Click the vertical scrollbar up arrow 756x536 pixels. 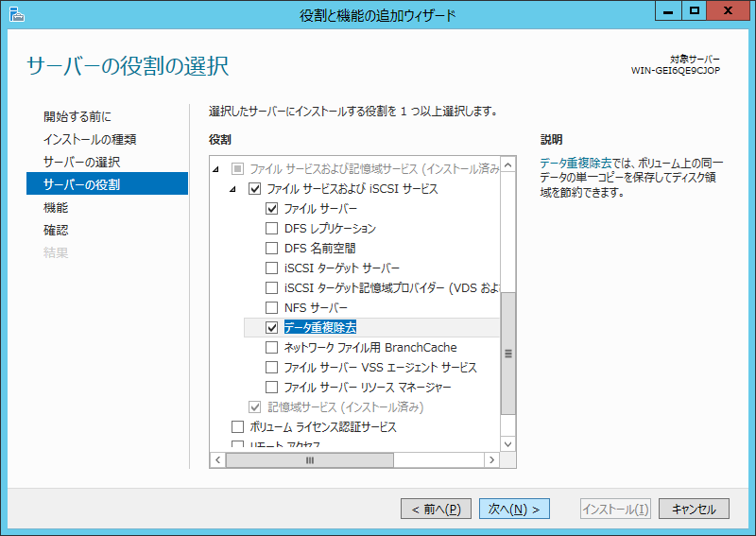pos(507,166)
